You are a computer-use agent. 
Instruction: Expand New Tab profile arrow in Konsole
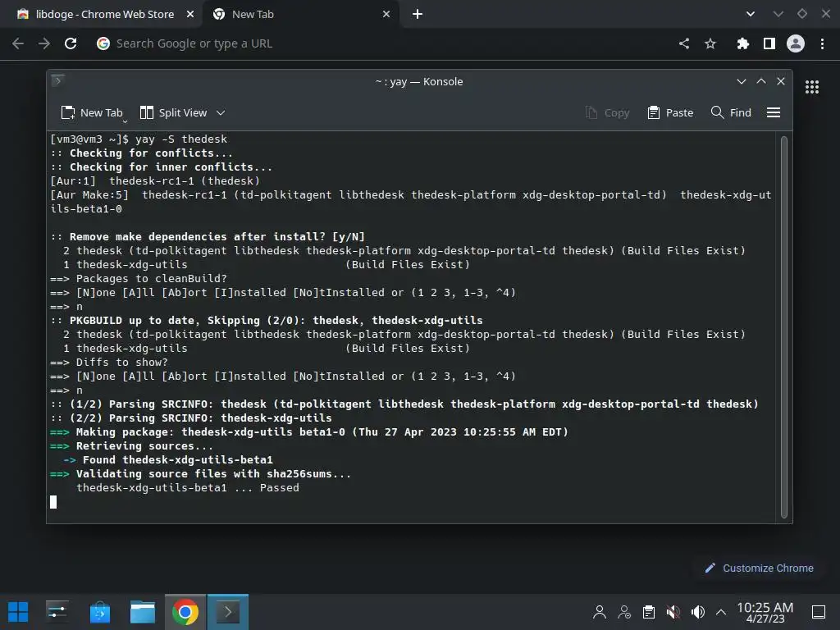click(125, 121)
